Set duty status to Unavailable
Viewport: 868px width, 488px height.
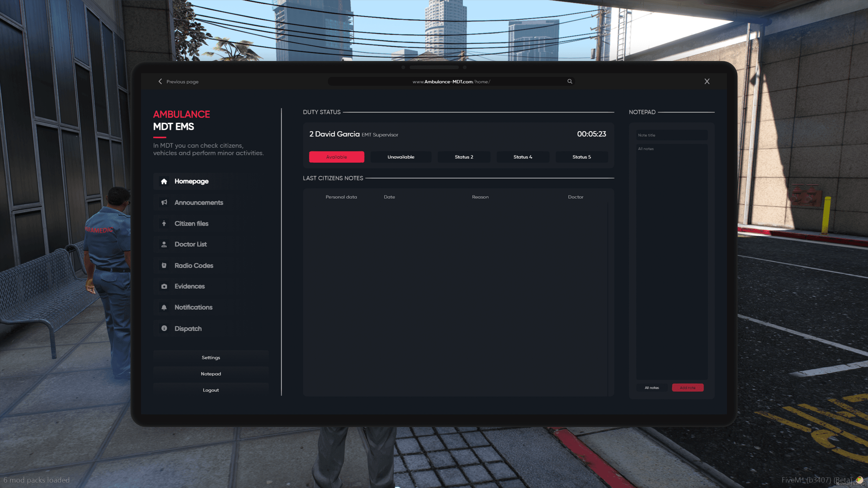pos(401,157)
